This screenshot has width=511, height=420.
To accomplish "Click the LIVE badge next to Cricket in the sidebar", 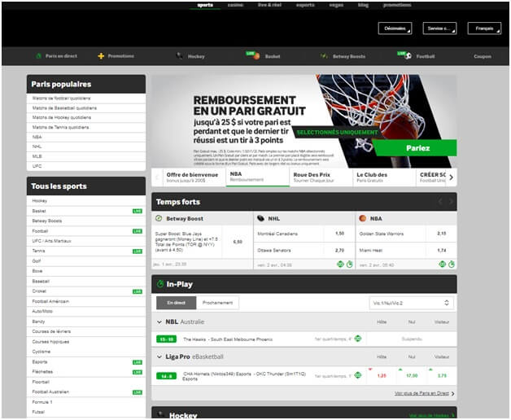I will (x=138, y=291).
